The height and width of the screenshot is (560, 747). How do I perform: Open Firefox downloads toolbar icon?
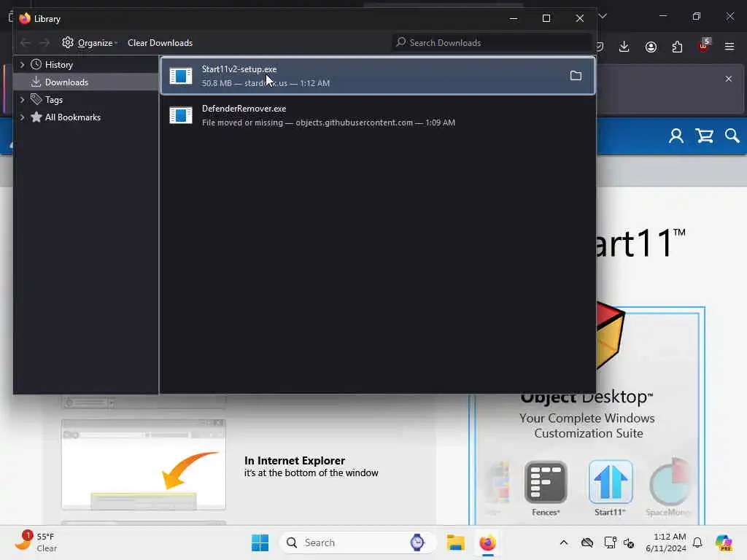pos(624,47)
